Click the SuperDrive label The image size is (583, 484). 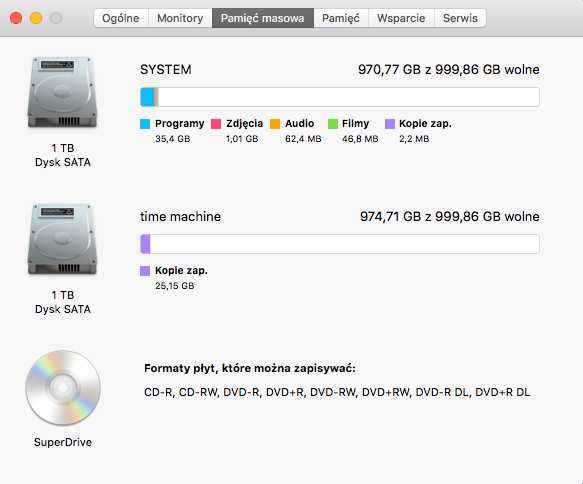63,442
